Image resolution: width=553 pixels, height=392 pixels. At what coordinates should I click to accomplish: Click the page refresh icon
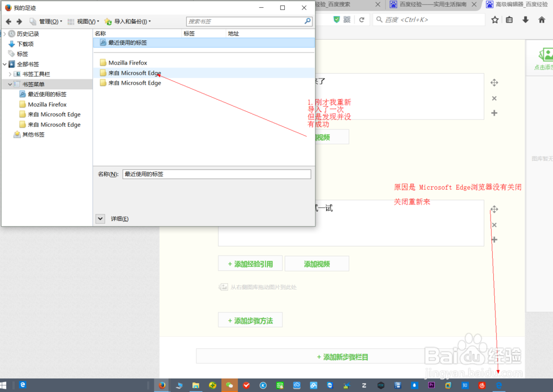(x=362, y=18)
